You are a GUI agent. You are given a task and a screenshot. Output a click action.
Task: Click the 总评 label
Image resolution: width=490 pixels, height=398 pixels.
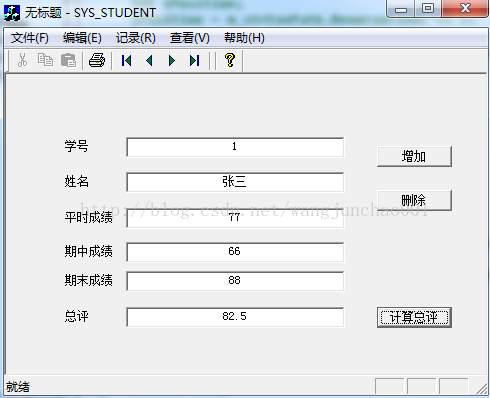[76, 316]
